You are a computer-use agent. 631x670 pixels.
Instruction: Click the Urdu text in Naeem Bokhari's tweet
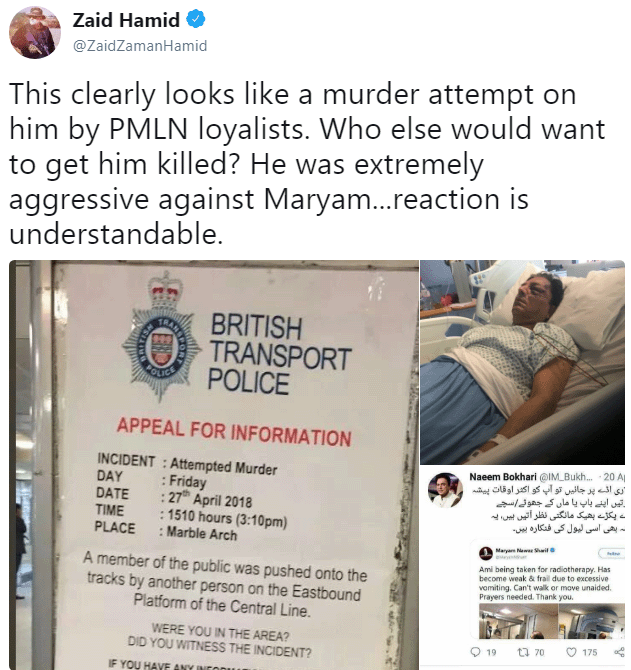point(548,508)
